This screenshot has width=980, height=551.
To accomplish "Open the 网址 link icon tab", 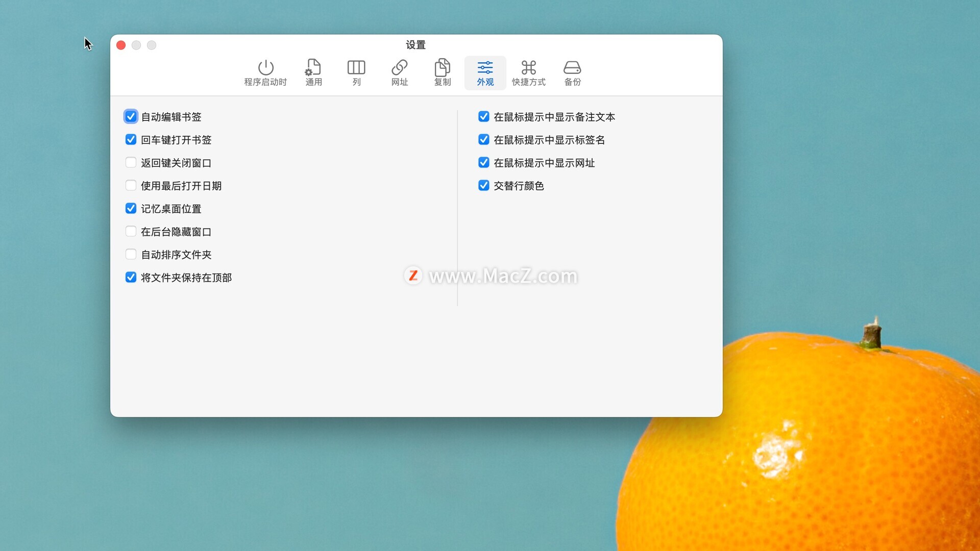I will tap(400, 73).
